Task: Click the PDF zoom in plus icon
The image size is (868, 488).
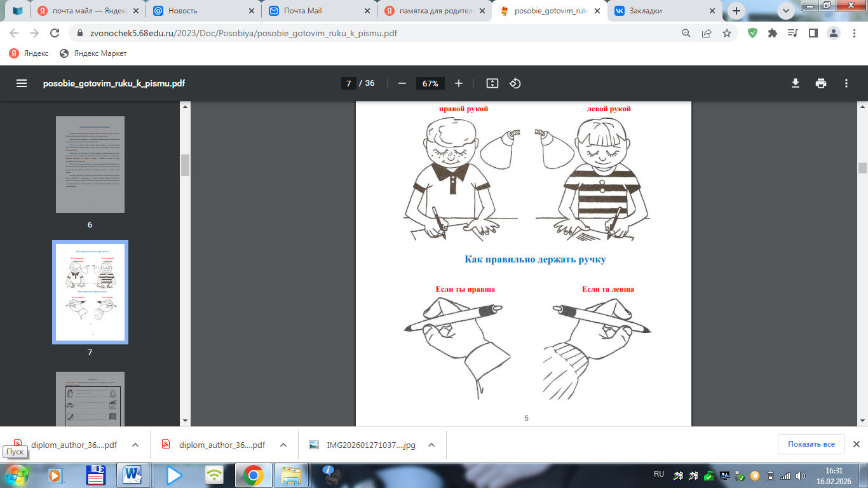Action: [459, 83]
